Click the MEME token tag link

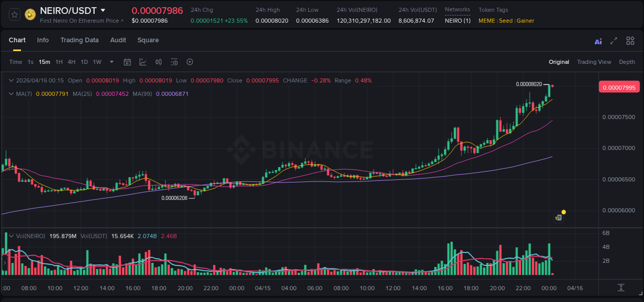(x=486, y=21)
